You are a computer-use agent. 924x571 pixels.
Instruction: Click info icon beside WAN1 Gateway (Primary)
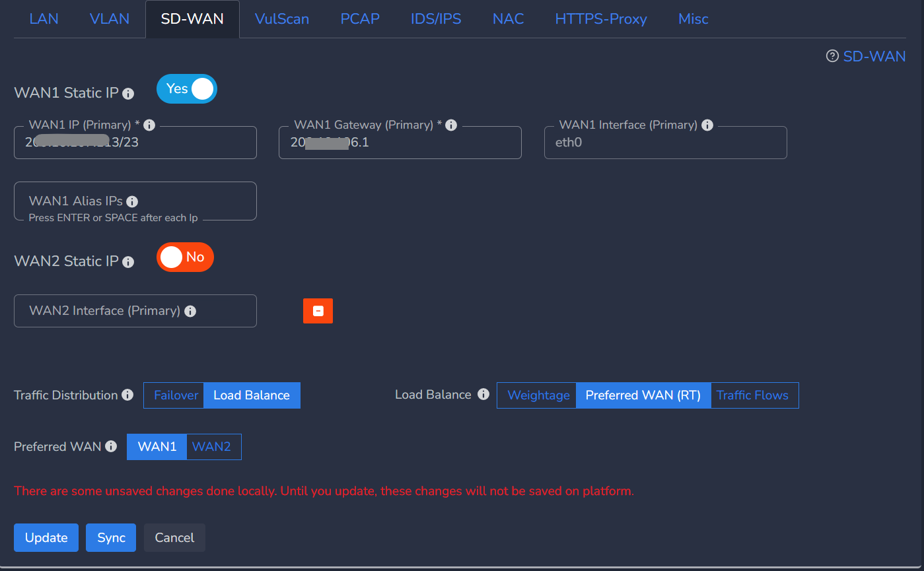coord(451,125)
